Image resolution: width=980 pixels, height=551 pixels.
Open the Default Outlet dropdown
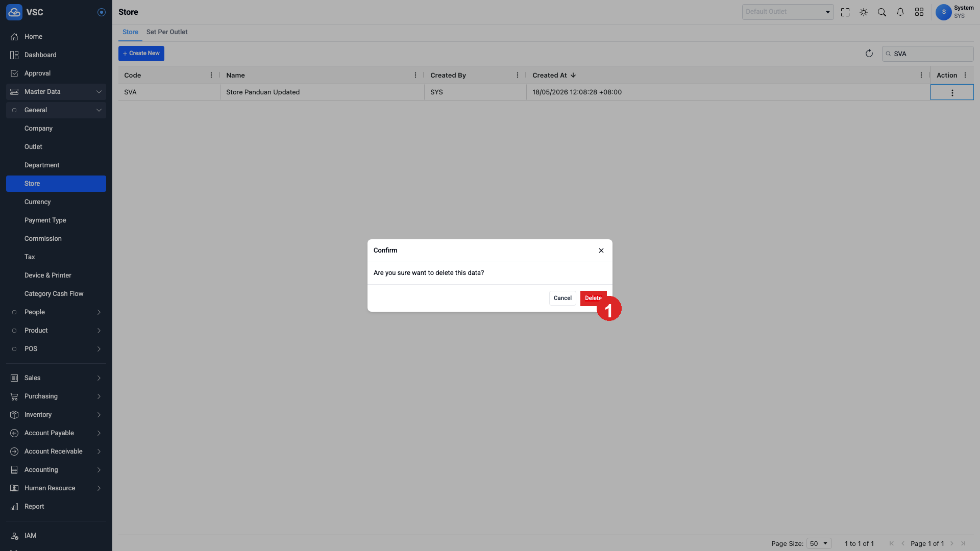pos(788,12)
